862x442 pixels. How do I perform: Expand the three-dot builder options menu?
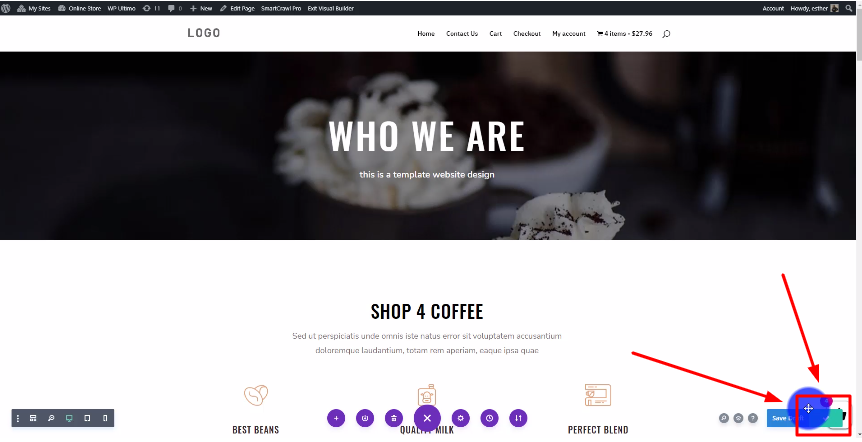(x=18, y=418)
